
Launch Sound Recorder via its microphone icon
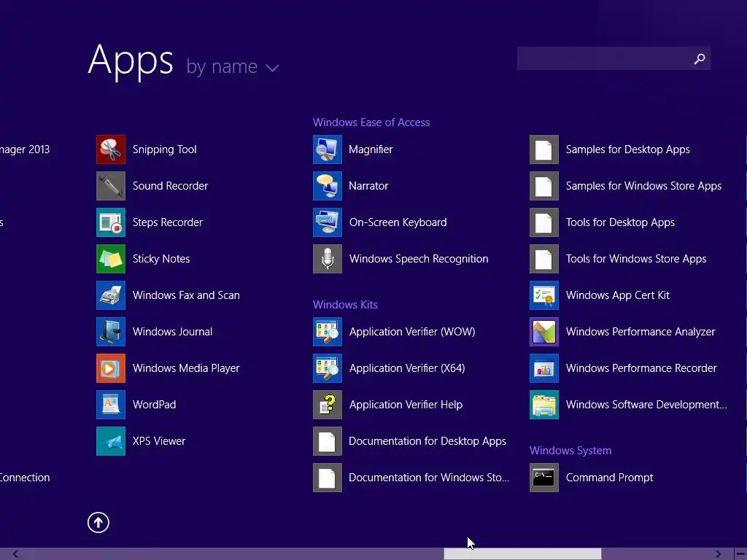click(111, 186)
